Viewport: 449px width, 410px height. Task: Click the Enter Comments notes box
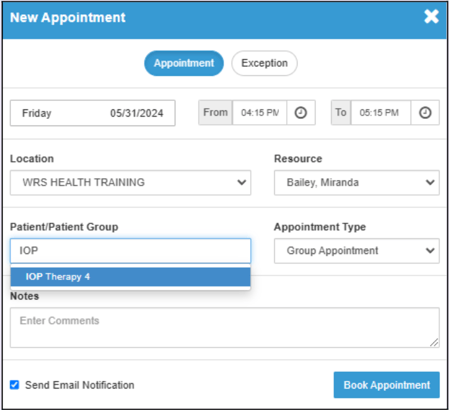tap(225, 328)
